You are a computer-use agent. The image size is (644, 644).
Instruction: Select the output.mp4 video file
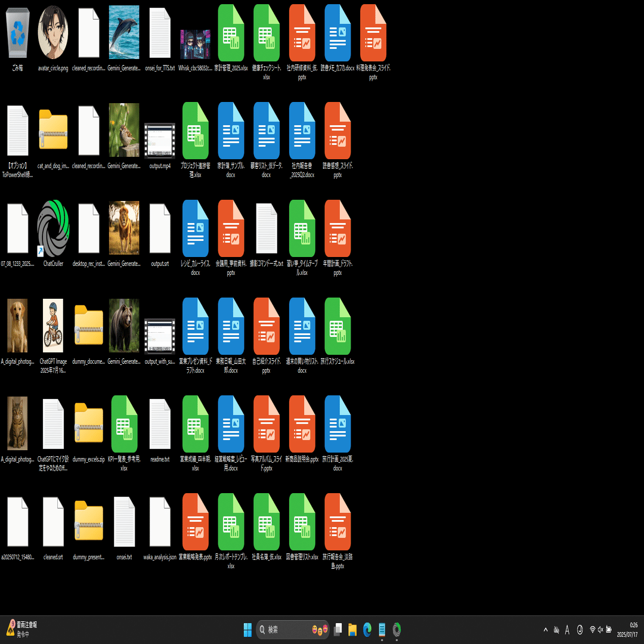click(x=160, y=141)
